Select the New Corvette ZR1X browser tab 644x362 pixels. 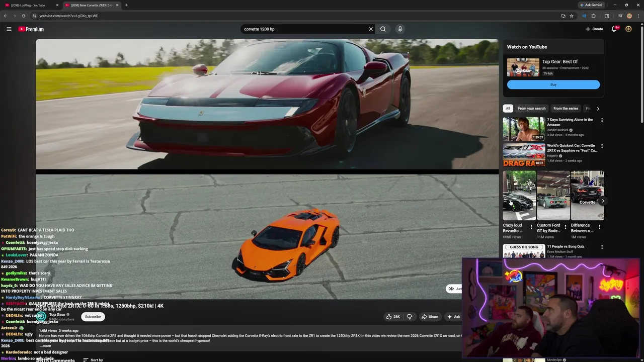92,5
